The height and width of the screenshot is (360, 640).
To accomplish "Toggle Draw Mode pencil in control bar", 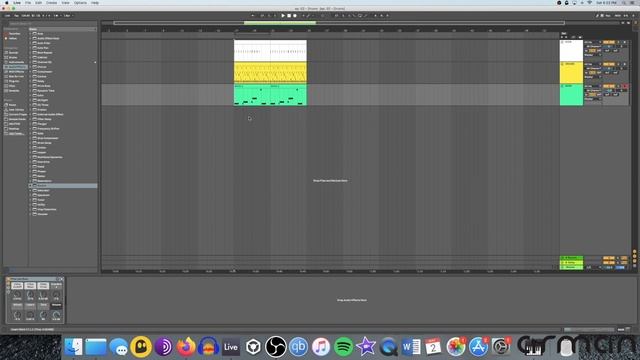I will click(597, 16).
